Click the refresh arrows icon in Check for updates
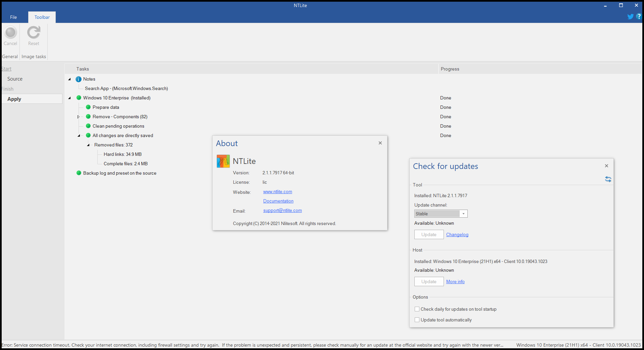Viewport: 644px width, 350px height. point(608,179)
